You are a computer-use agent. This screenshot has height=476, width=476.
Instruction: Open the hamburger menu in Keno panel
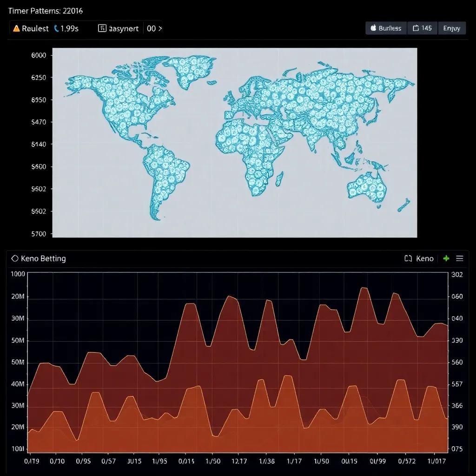460,258
